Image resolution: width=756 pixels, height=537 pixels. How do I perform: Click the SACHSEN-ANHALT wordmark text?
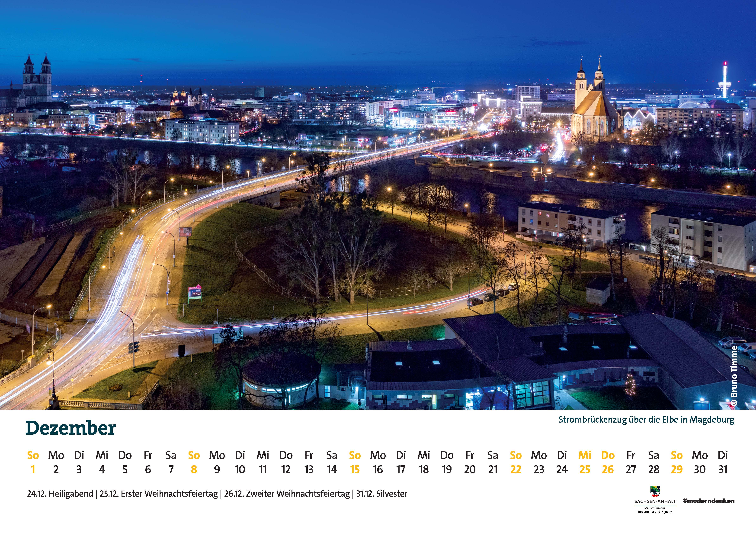(x=655, y=501)
